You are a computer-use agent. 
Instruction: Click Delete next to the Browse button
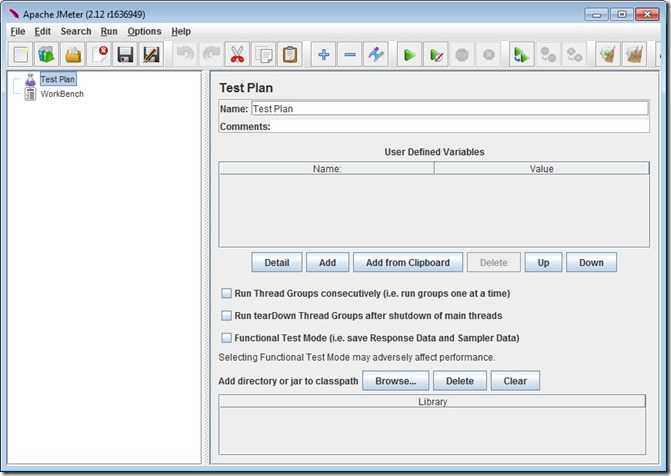tap(460, 381)
